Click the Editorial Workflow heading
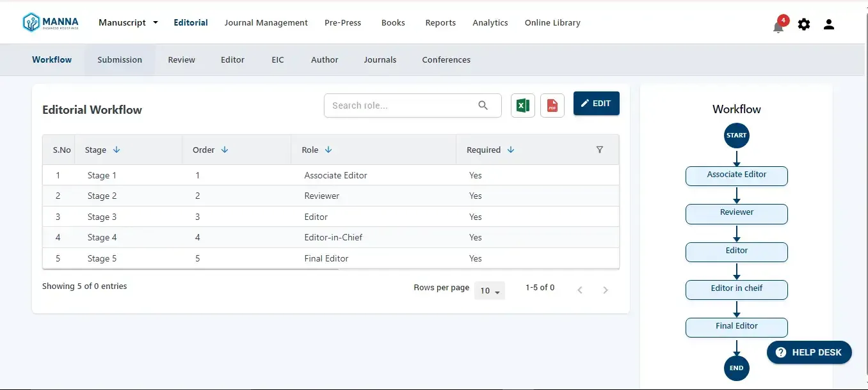The image size is (868, 390). pos(92,109)
